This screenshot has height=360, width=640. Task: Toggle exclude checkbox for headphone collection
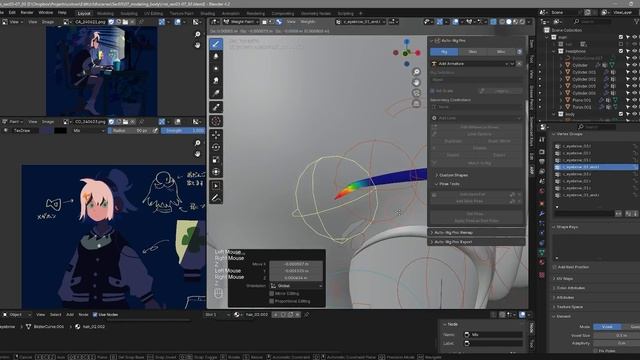[621, 51]
